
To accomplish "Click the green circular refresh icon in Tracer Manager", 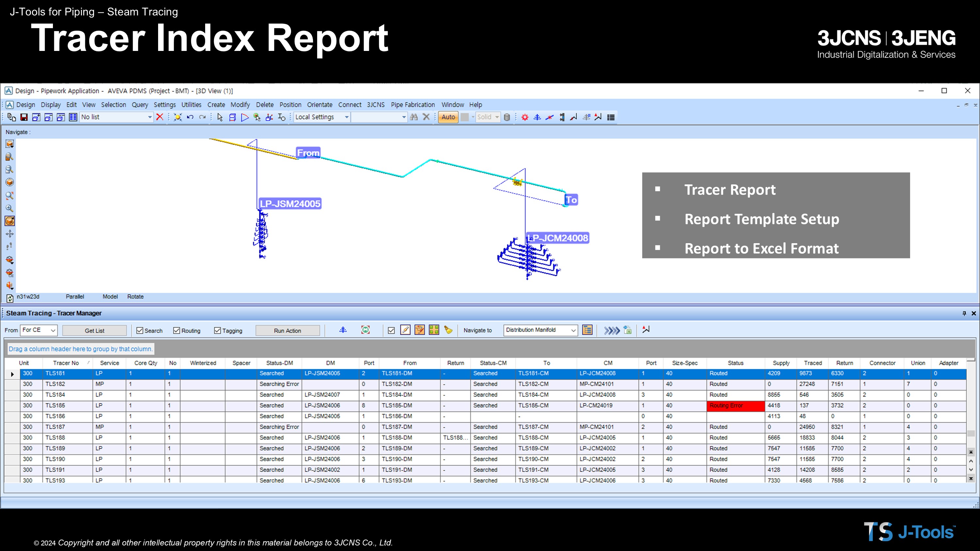I will pyautogui.click(x=366, y=330).
